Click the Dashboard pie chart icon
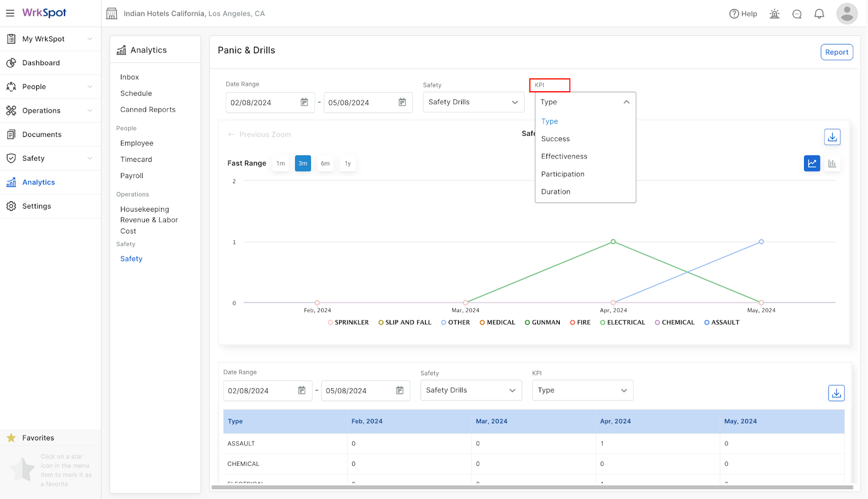Image resolution: width=868 pixels, height=499 pixels. point(11,62)
